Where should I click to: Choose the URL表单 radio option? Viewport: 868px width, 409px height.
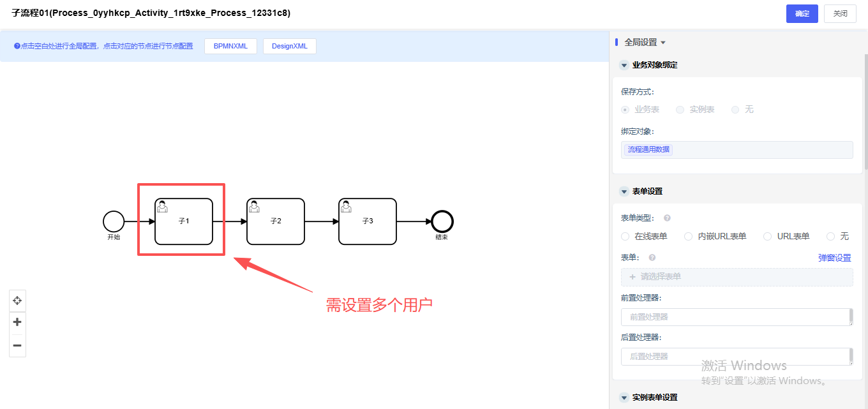pyautogui.click(x=767, y=237)
